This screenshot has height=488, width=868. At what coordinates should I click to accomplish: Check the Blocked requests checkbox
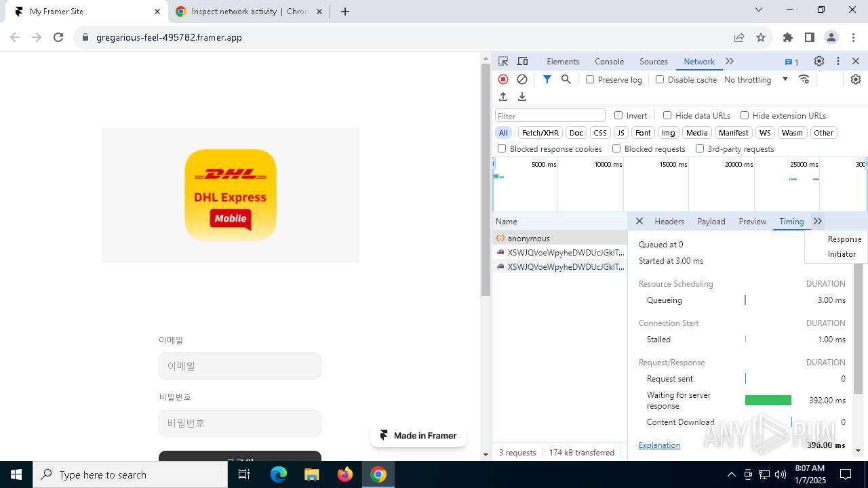point(616,148)
